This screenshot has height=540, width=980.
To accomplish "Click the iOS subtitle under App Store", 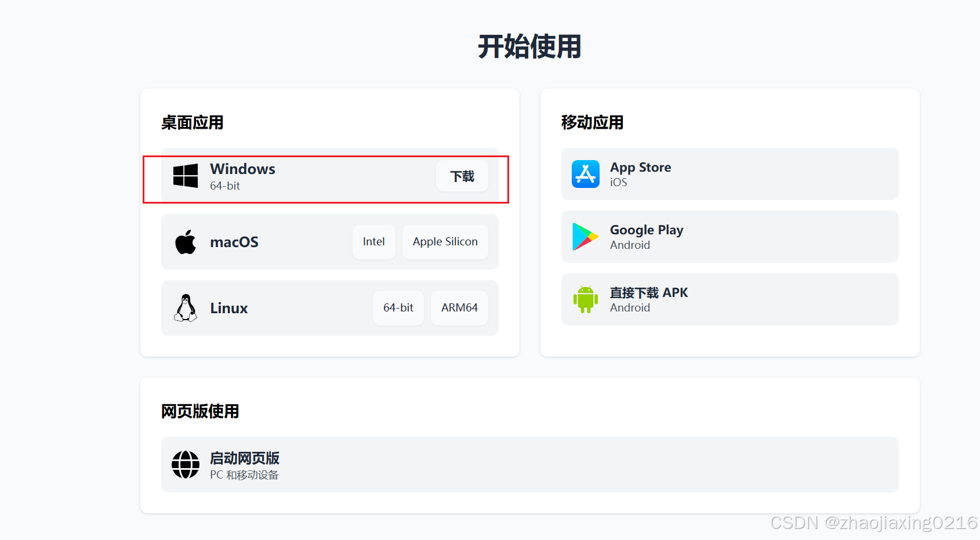I will pos(619,182).
